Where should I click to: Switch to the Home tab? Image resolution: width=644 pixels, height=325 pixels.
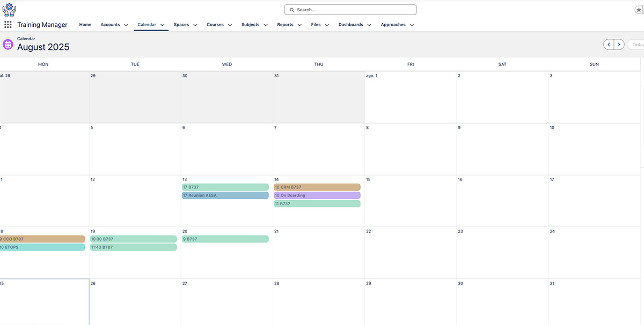[85, 25]
